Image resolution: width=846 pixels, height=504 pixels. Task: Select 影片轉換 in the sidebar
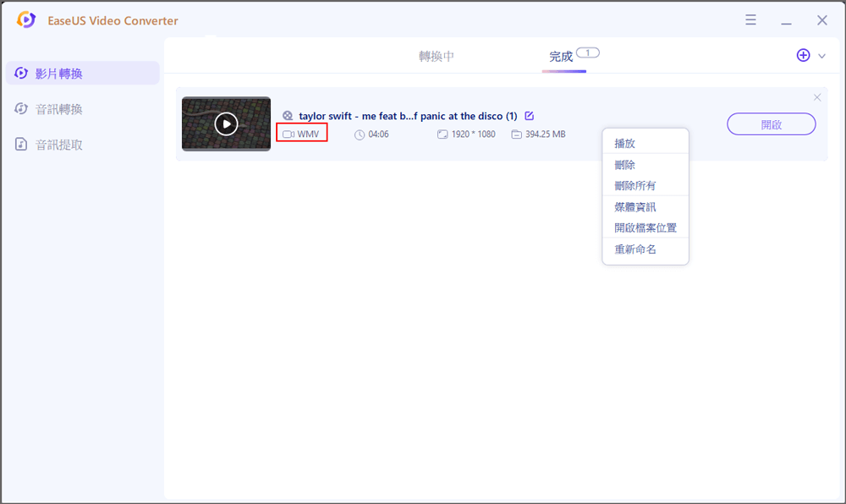83,73
